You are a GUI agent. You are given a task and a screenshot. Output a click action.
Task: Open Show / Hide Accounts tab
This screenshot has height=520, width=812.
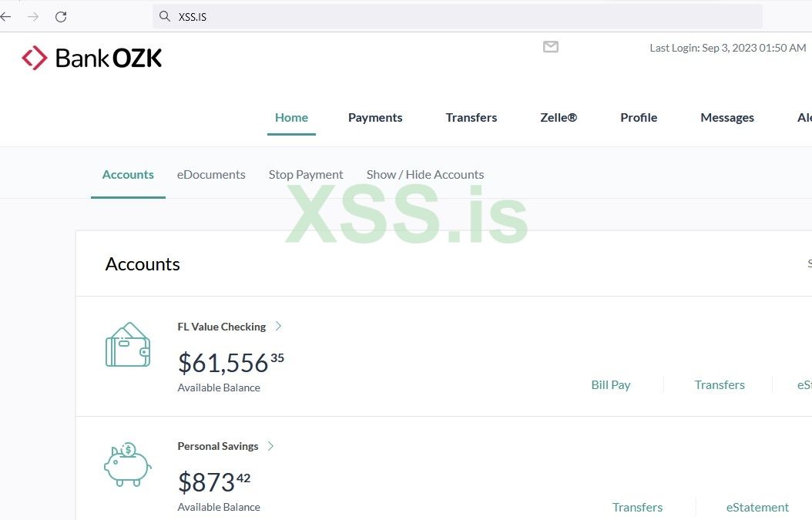[425, 175]
